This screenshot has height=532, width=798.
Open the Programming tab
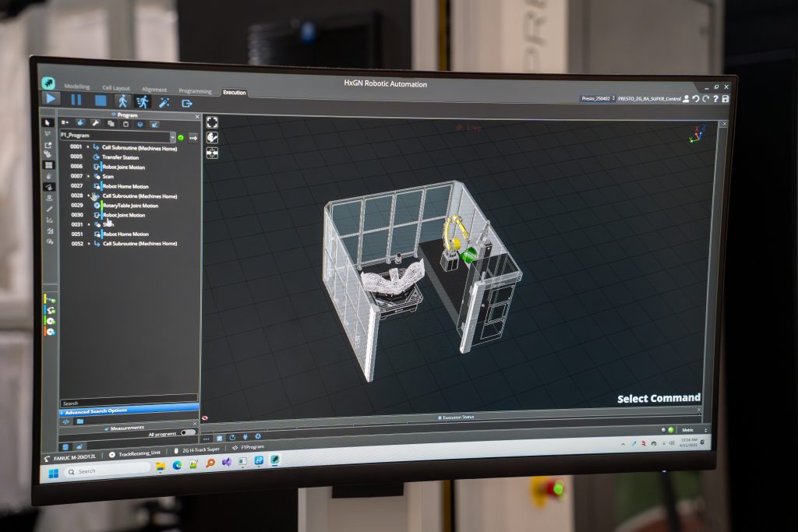pyautogui.click(x=195, y=91)
